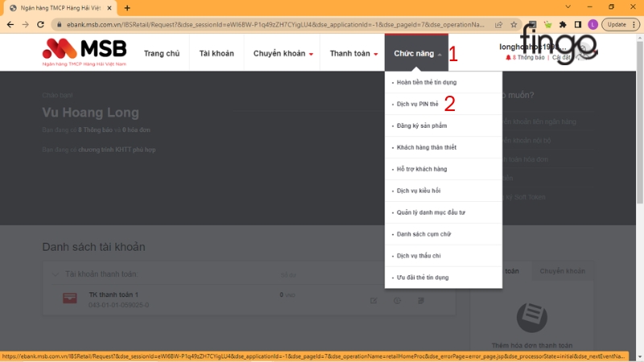This screenshot has width=644, height=362.
Task: Switch to the Chuyển khoản side tab
Action: click(x=562, y=271)
